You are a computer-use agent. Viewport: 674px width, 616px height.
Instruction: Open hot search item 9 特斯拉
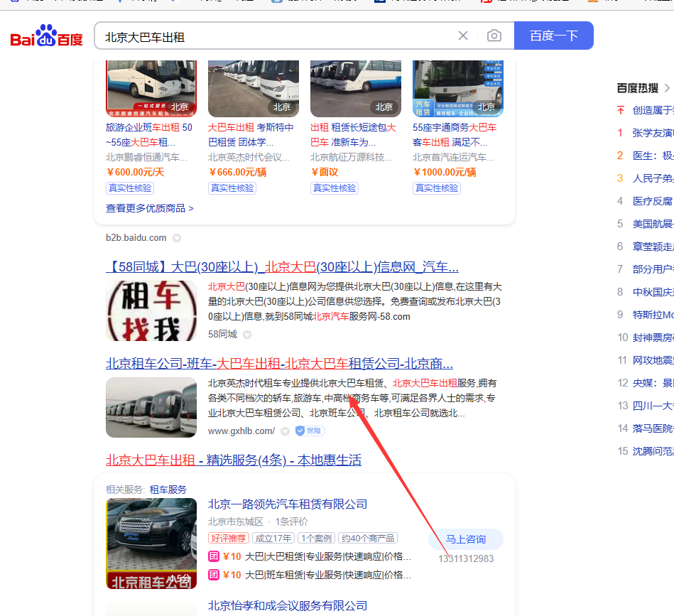coord(653,315)
